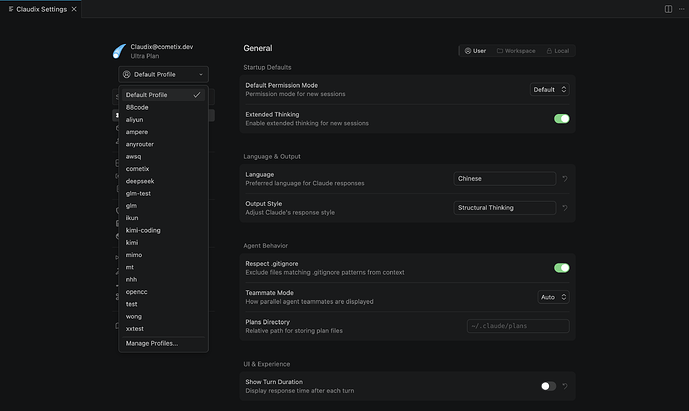Choose the ikun profile
The image size is (689, 411).
point(163,218)
